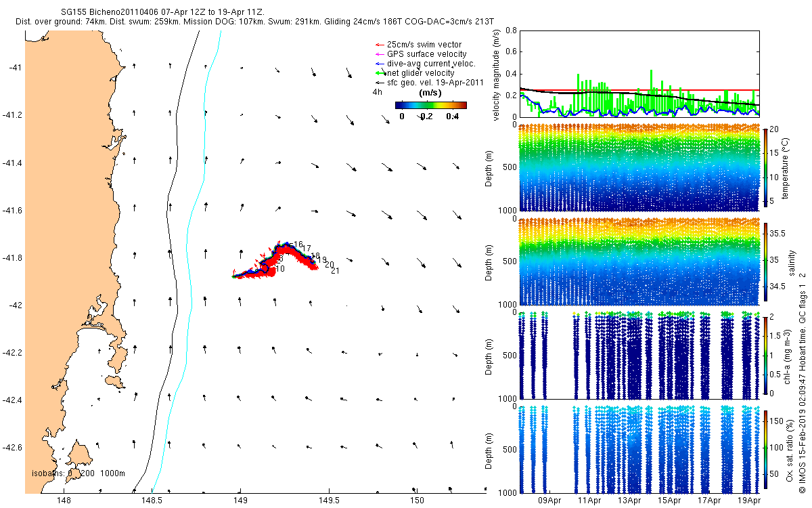The image size is (812, 508).
Task: Select the 'net glider velocity' legend label
Action: click(x=420, y=72)
